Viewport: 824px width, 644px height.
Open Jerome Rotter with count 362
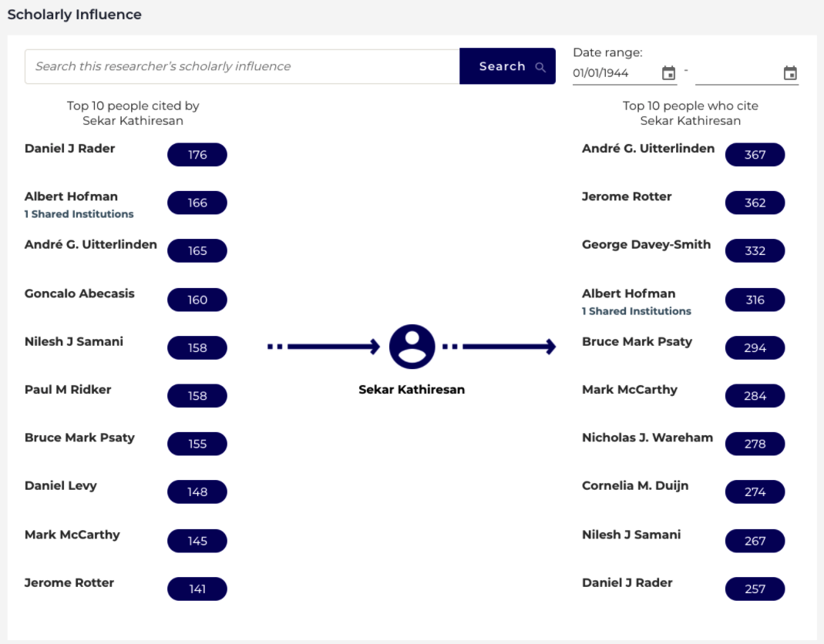tap(627, 196)
